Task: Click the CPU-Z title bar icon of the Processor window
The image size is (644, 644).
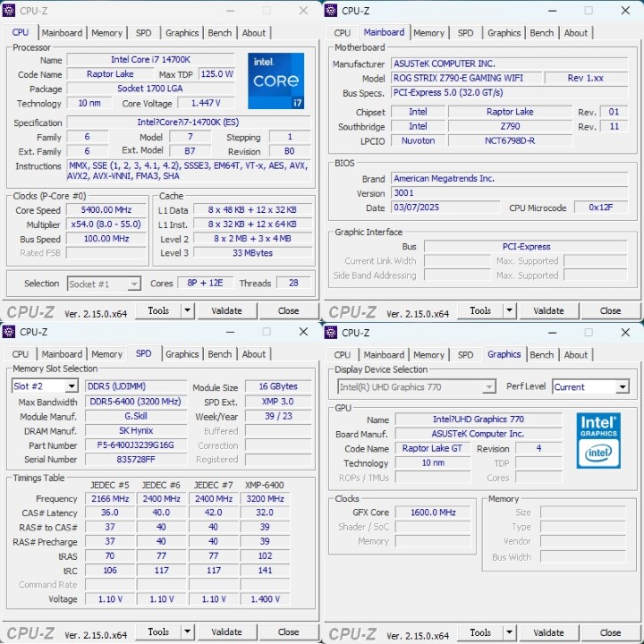Action: point(9,11)
